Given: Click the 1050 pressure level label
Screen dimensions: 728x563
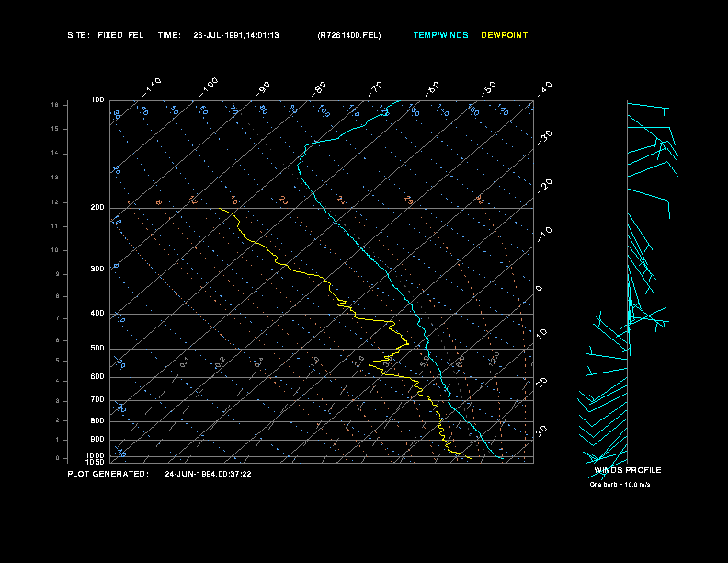Looking at the screenshot, I should tap(96, 462).
